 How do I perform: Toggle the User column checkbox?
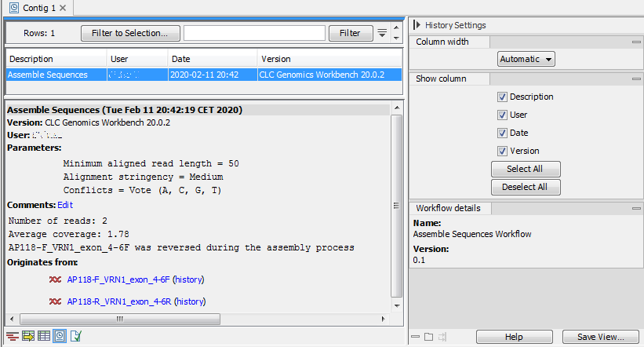(x=502, y=115)
